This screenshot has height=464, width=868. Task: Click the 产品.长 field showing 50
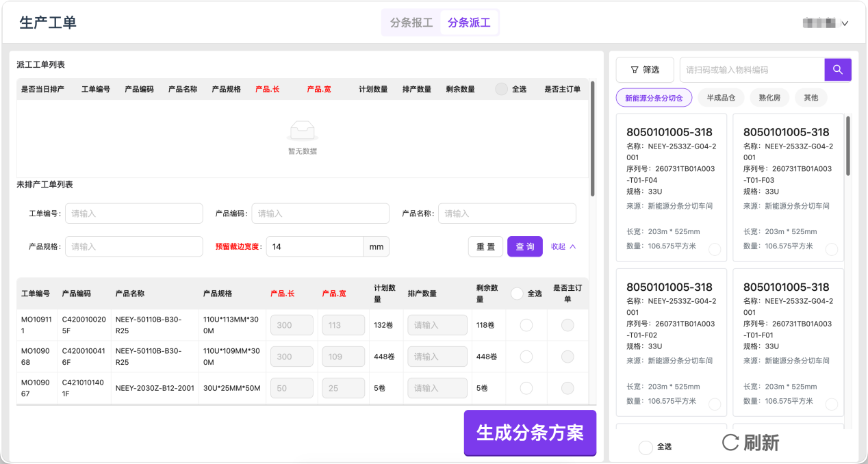[x=292, y=388]
